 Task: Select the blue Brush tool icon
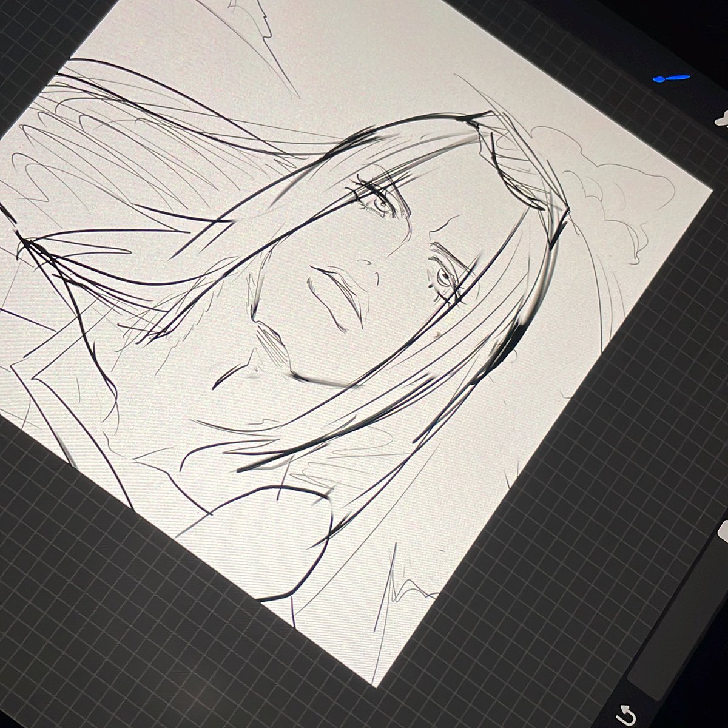(x=672, y=78)
